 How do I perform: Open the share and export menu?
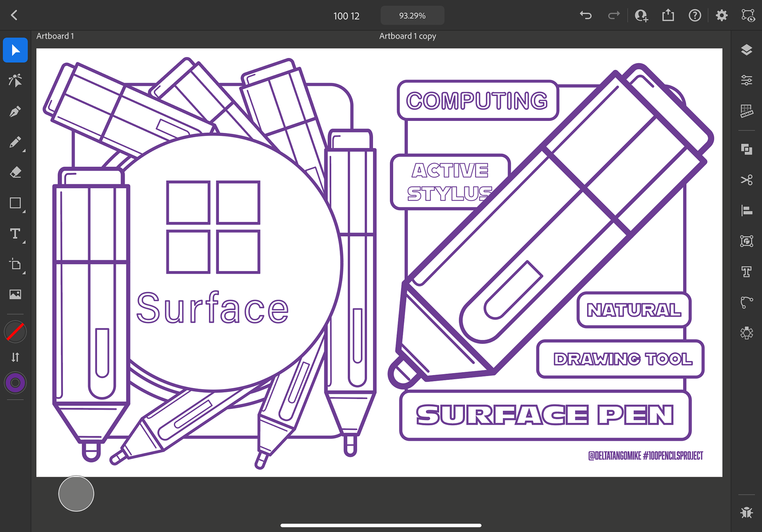tap(668, 15)
